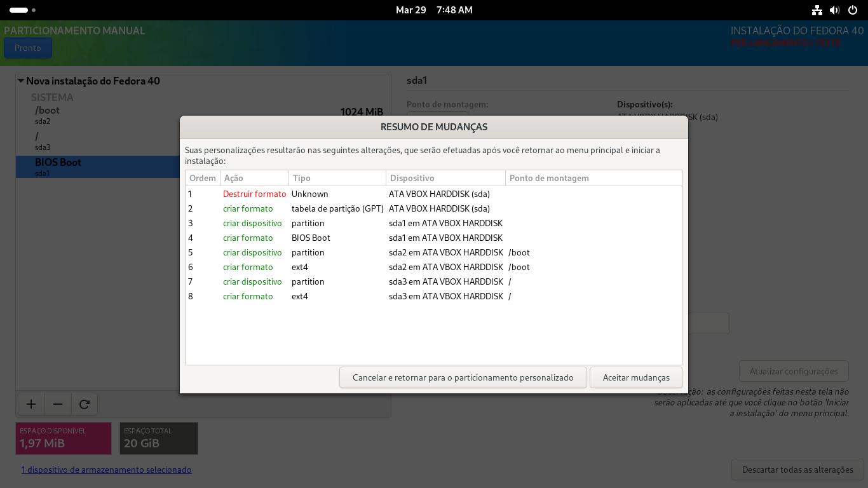Remove the selected partition with minus icon
The image size is (868, 488).
click(58, 404)
